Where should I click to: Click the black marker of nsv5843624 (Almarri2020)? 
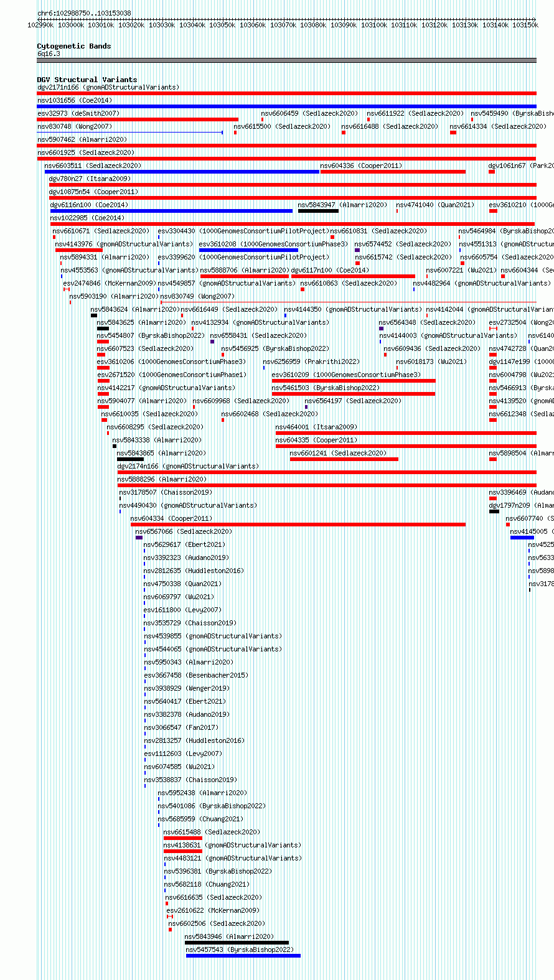click(94, 315)
